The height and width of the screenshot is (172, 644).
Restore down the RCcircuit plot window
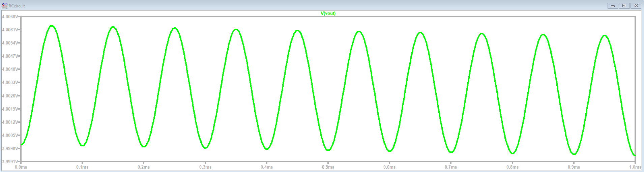(x=624, y=6)
